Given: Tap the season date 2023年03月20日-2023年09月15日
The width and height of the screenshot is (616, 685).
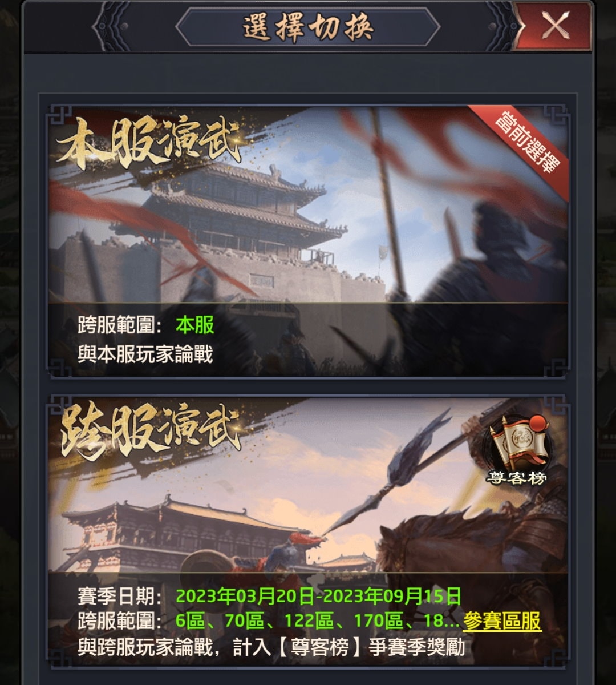Looking at the screenshot, I should point(318,597).
